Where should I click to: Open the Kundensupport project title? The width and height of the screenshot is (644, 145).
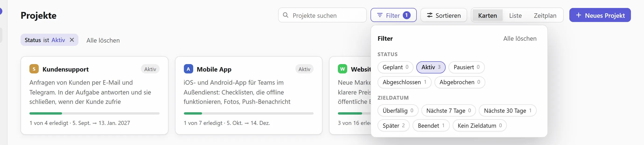(66, 69)
